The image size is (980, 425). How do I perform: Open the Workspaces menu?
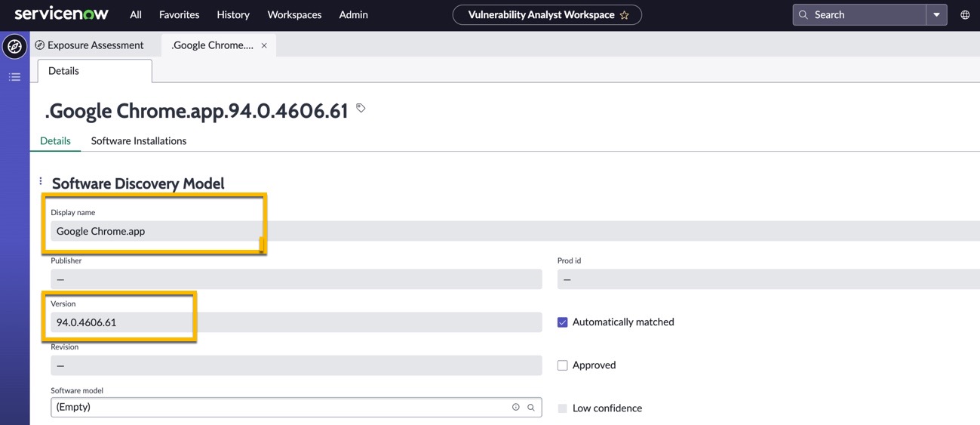[x=294, y=14]
